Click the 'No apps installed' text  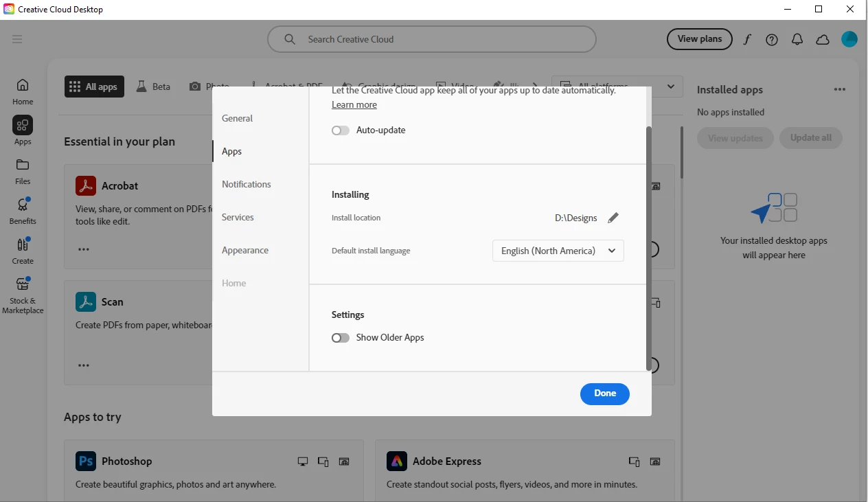731,112
